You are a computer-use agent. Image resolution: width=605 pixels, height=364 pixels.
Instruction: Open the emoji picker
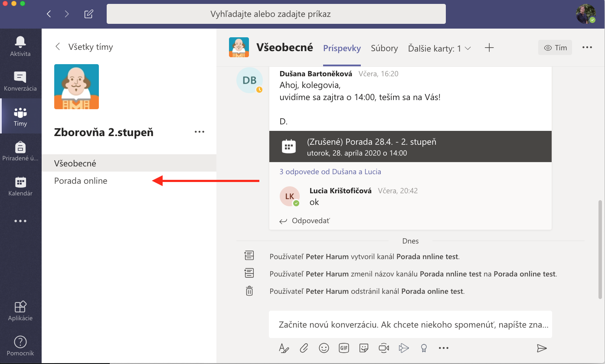coord(324,348)
